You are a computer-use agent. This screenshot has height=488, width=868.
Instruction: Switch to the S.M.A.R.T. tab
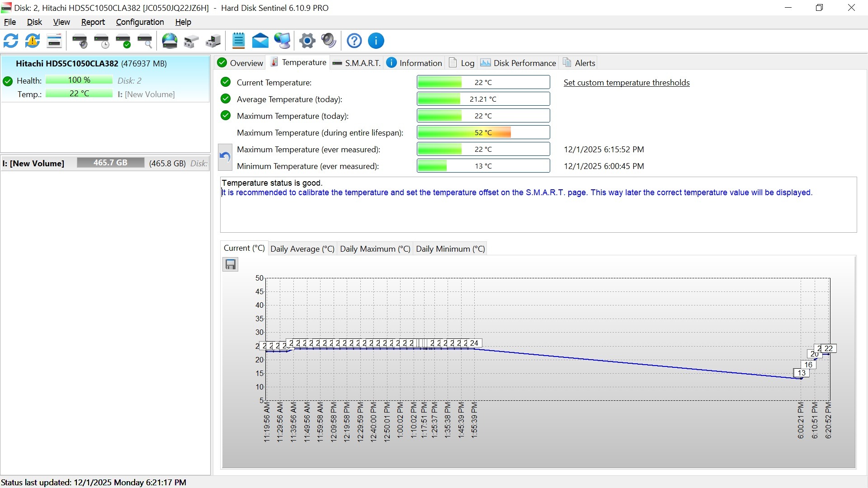pyautogui.click(x=357, y=63)
